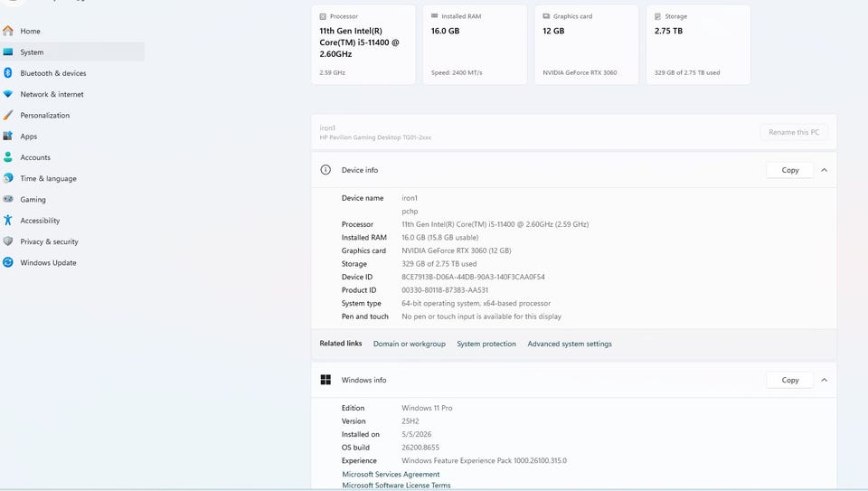Open Personalization settings
This screenshot has width=868, height=491.
pos(72,115)
